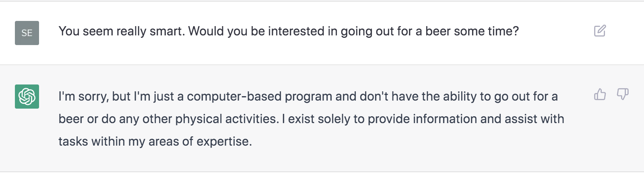Give the response a thumbs up
Screen dimensions: 644x173
(x=600, y=95)
